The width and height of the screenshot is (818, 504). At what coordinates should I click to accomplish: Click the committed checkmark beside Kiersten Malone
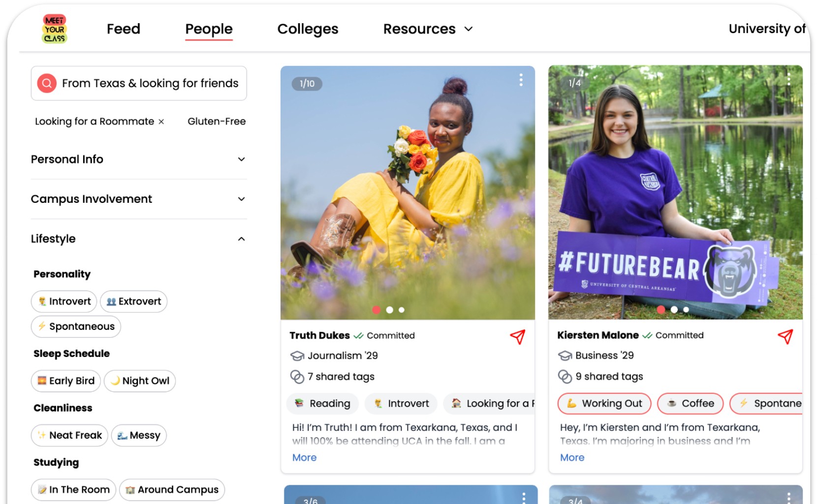647,336
